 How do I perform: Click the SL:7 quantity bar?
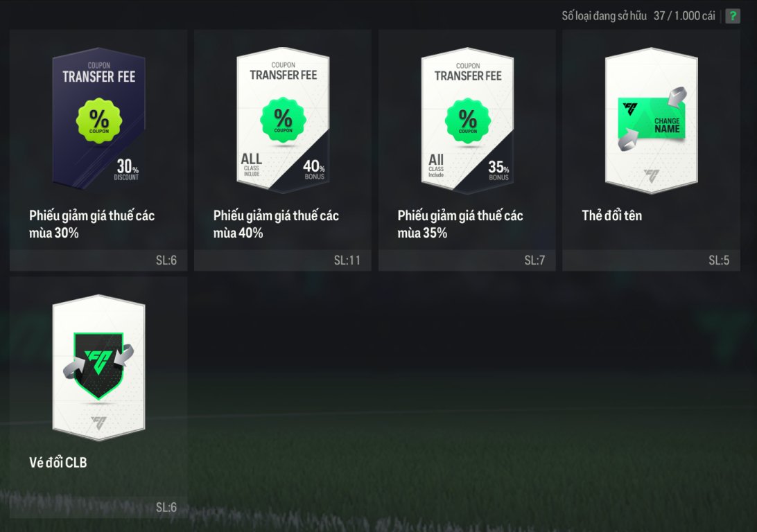click(x=467, y=260)
